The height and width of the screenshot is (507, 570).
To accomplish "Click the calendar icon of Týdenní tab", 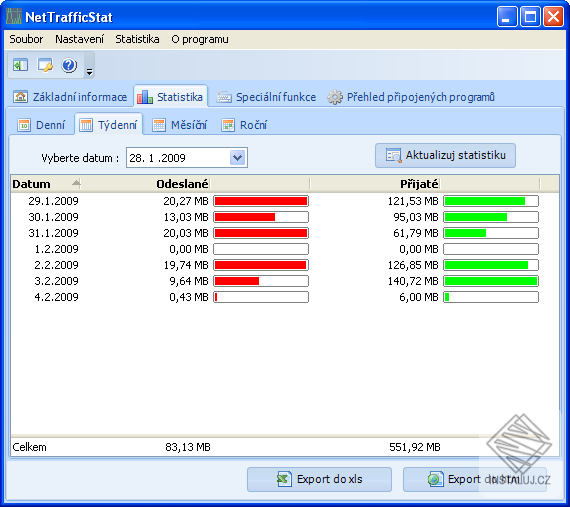I will pyautogui.click(x=86, y=125).
